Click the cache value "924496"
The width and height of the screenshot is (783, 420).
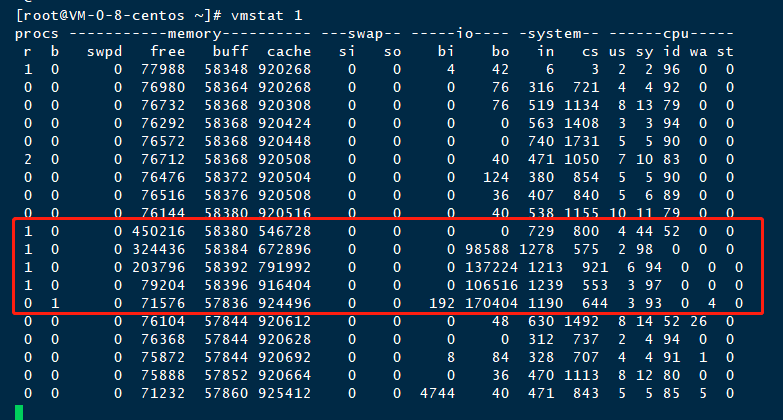click(x=285, y=303)
